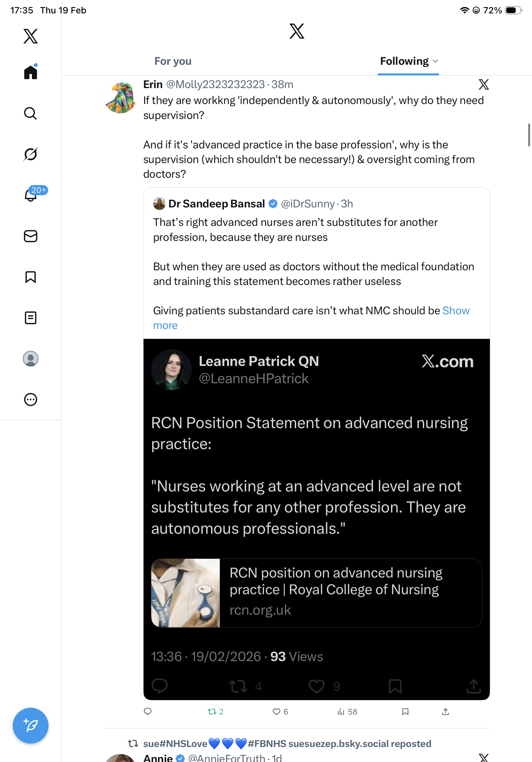Switch to the For you tab

(x=173, y=61)
